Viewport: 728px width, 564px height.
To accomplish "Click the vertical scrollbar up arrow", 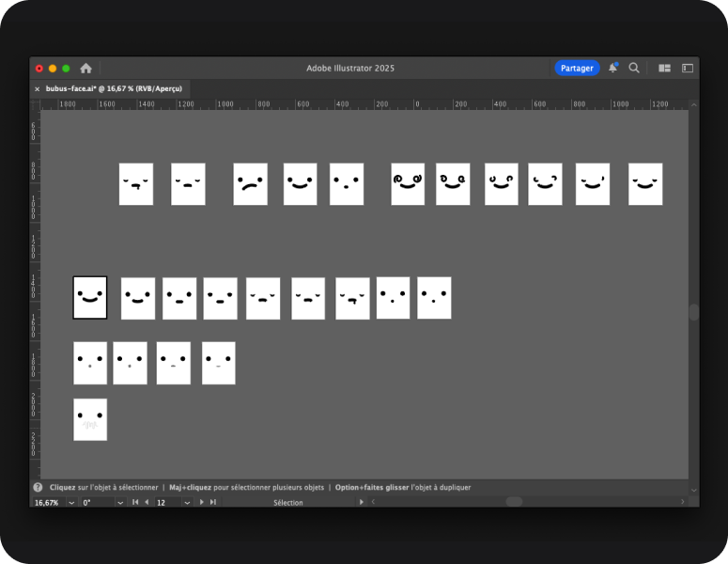I will coord(693,105).
